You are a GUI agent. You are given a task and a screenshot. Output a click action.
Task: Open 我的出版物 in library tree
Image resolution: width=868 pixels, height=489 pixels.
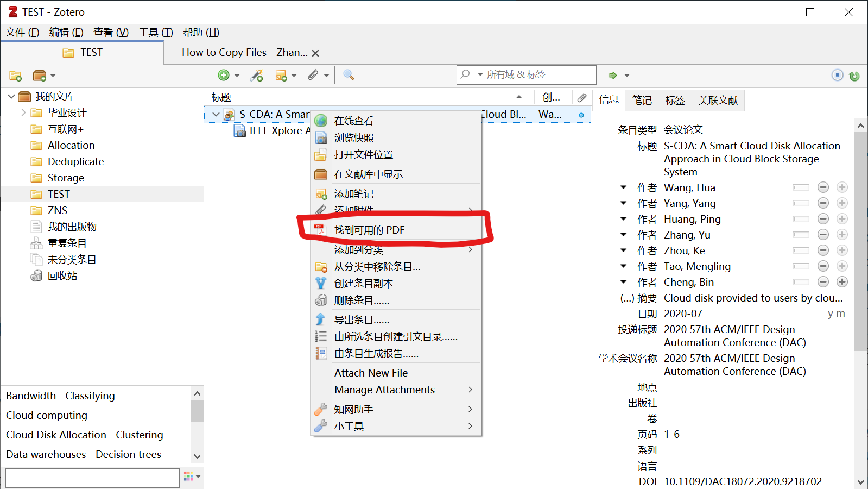pos(72,227)
